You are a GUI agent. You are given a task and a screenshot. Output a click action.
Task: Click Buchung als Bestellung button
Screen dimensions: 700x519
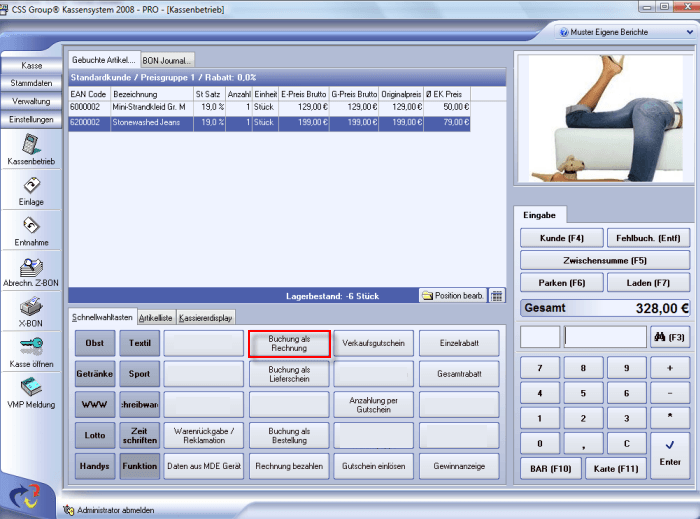289,436
